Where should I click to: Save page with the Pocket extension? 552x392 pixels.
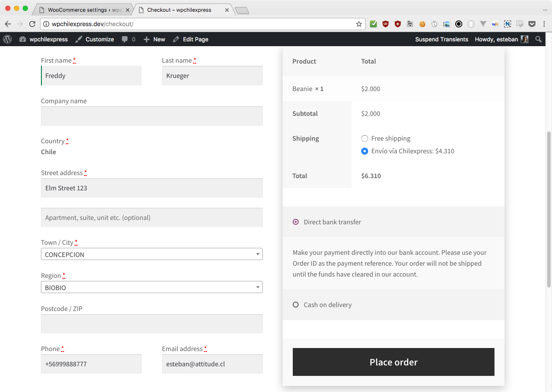coord(532,24)
